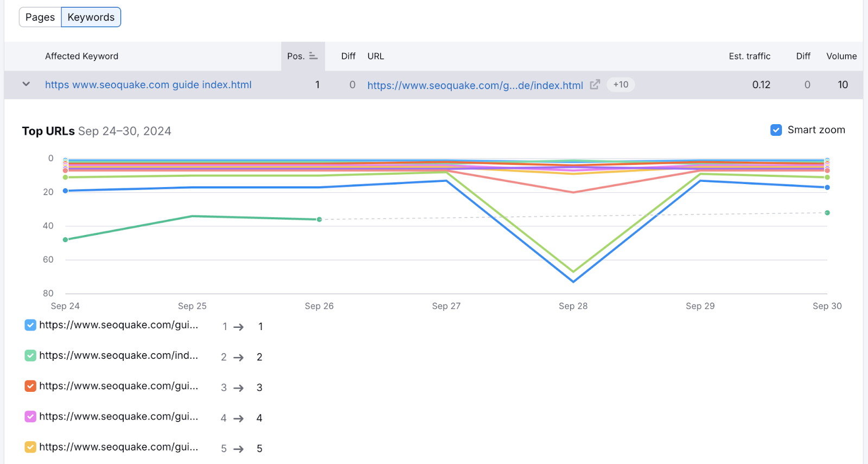
Task: Click the Affected Keyword column header
Action: 81,56
